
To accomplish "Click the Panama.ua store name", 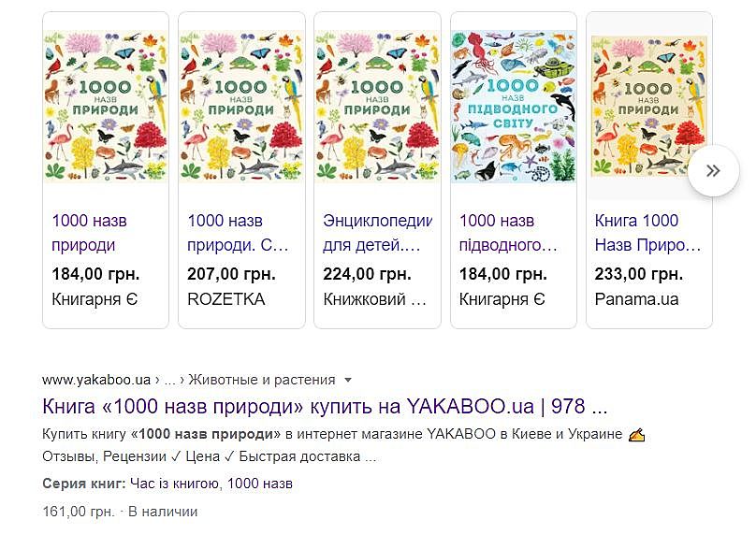I will click(x=637, y=299).
